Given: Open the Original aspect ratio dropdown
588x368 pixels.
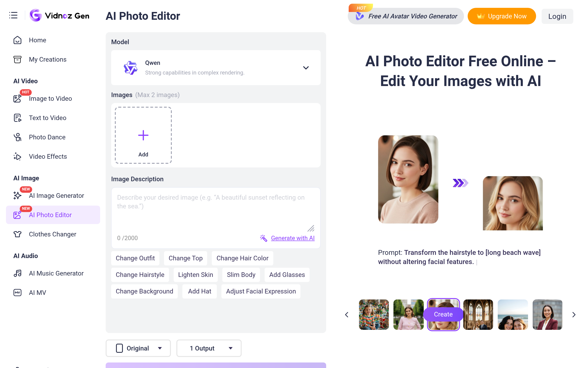Looking at the screenshot, I should (138, 348).
